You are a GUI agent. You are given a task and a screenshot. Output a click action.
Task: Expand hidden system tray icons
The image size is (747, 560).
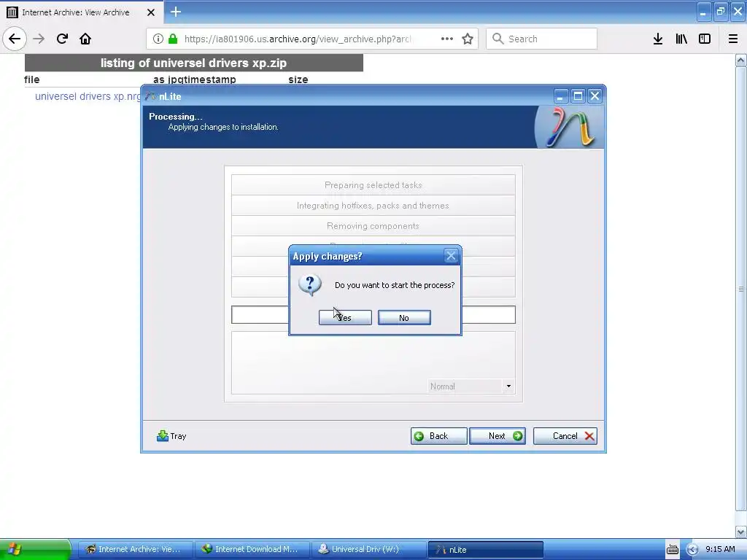click(x=692, y=550)
